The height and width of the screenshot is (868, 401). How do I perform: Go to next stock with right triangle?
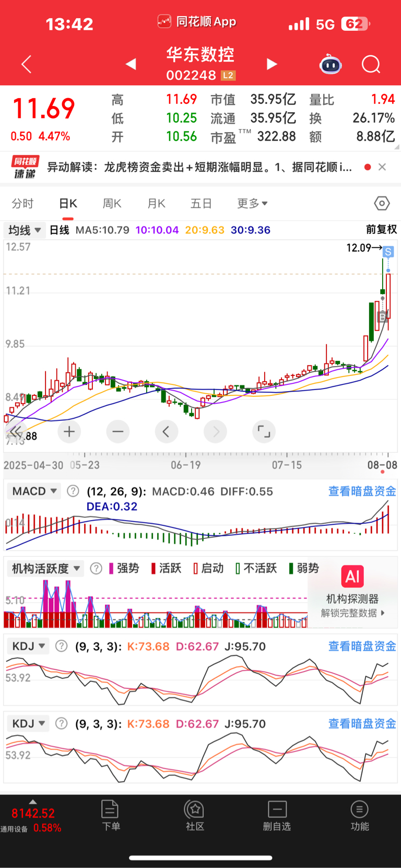click(272, 64)
